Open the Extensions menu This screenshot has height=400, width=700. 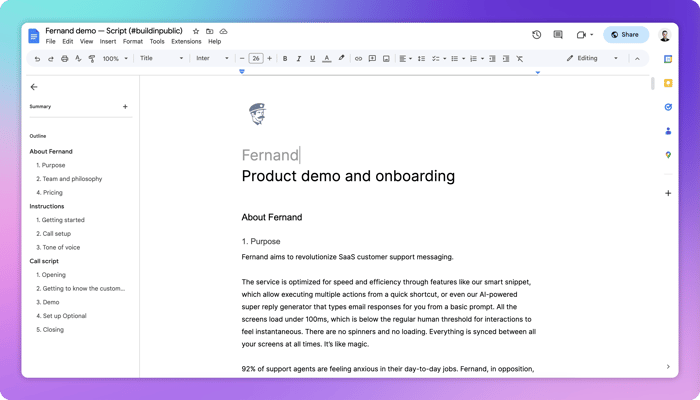point(186,42)
